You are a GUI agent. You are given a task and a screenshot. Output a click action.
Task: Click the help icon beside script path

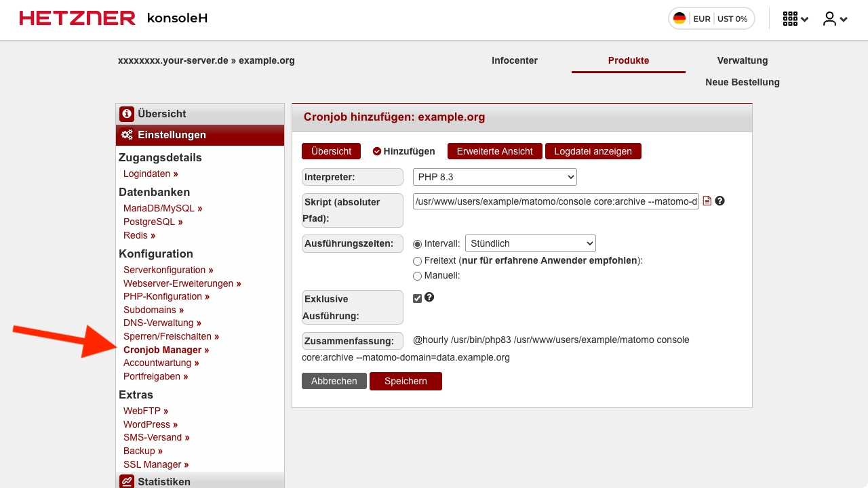point(720,201)
